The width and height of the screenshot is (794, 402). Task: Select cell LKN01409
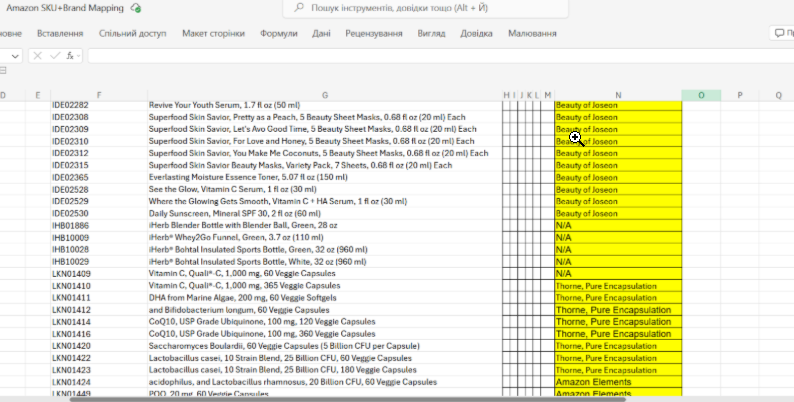click(x=99, y=273)
